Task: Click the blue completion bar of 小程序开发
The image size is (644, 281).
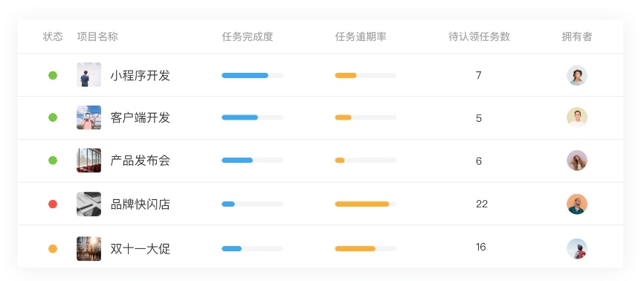Action: pyautogui.click(x=245, y=75)
